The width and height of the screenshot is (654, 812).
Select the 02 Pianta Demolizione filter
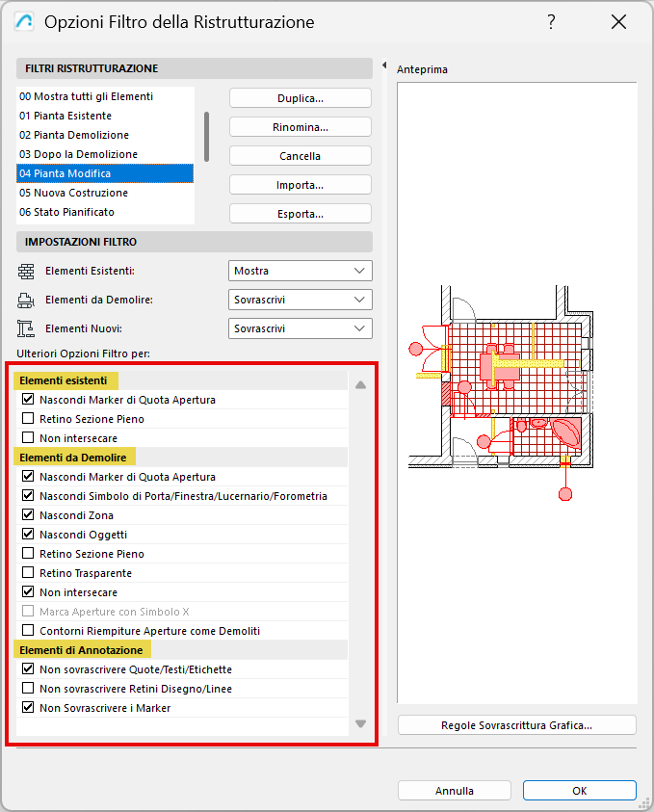tap(105, 135)
